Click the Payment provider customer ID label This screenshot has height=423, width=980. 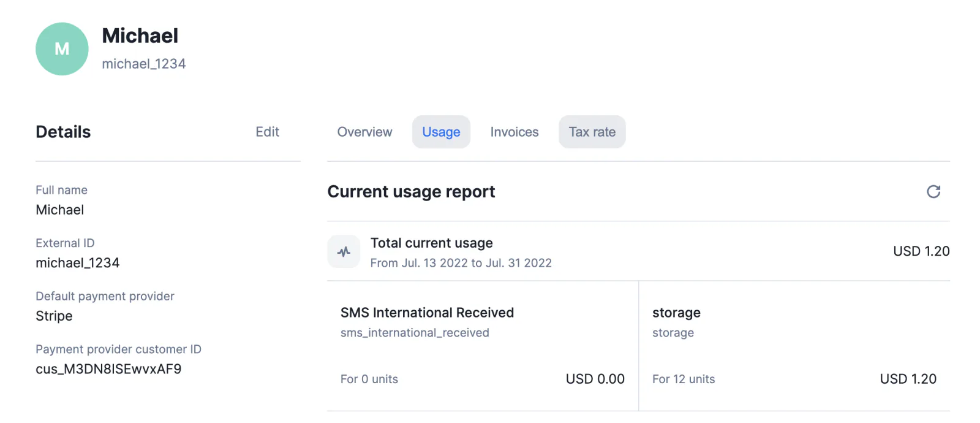(x=118, y=349)
